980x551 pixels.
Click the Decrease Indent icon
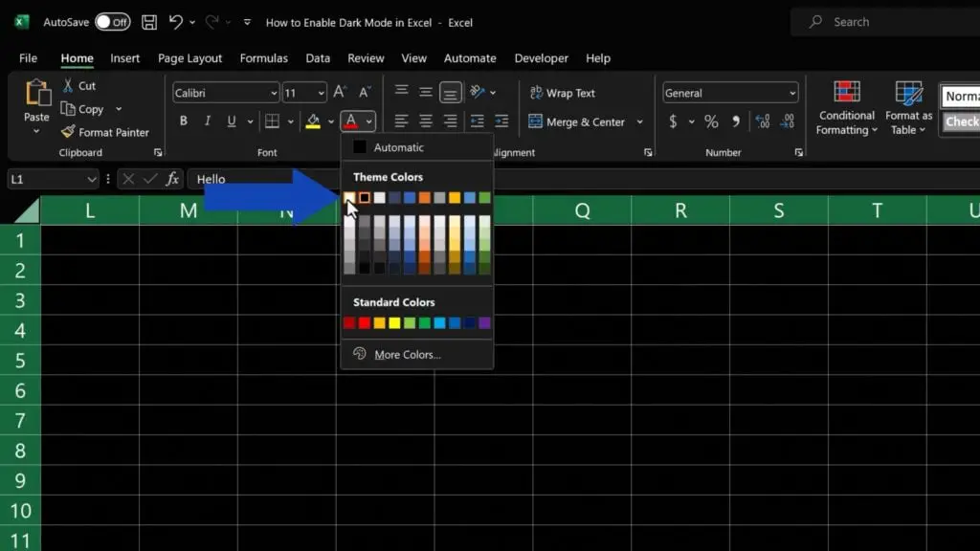(478, 121)
